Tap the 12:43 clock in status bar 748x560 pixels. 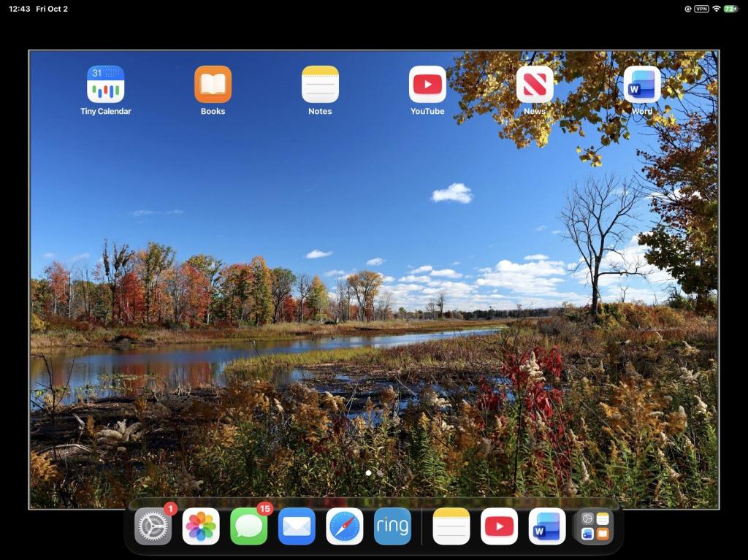coord(19,9)
